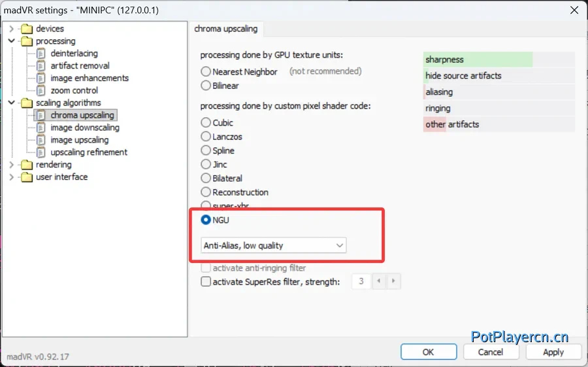The height and width of the screenshot is (367, 588).
Task: Select the Lanczos radio button
Action: point(206,137)
